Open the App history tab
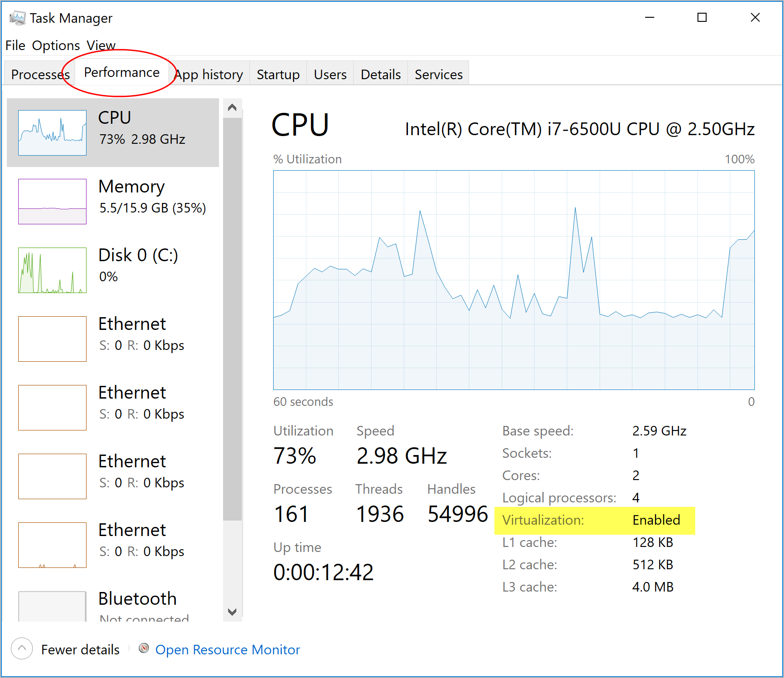The image size is (784, 678). coord(209,74)
